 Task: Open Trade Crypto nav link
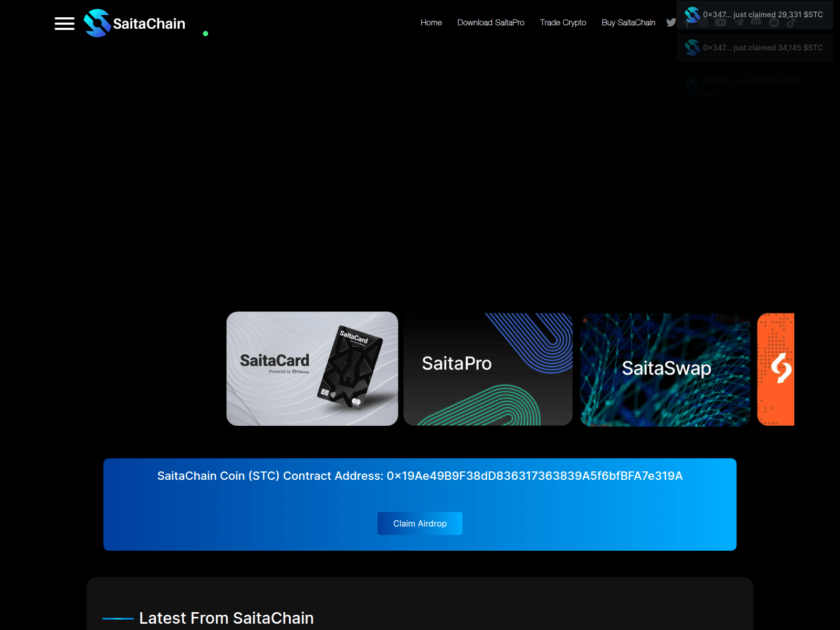[563, 23]
